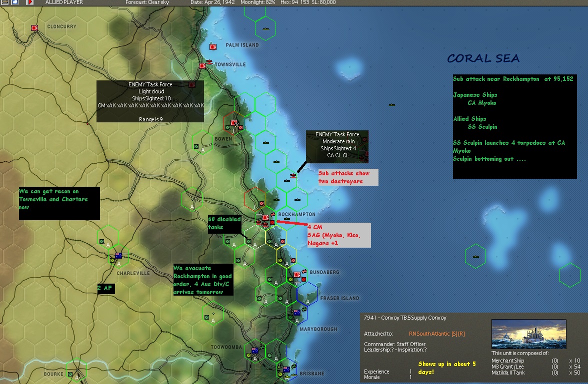Select Allied unit in hex northwest of Charleville
The image size is (588, 384).
tap(101, 242)
